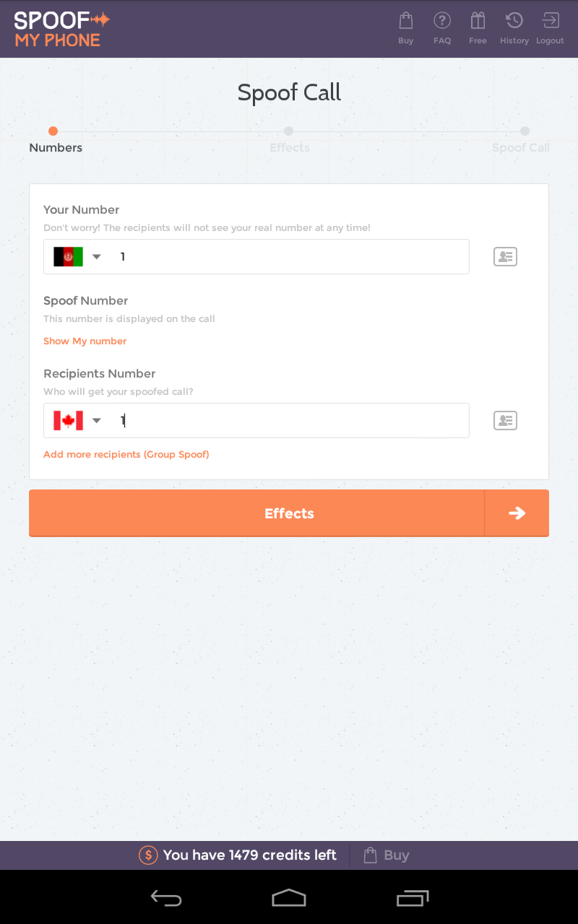Select the Numbers step marker
Viewport: 578px width, 924px height.
pyautogui.click(x=53, y=131)
